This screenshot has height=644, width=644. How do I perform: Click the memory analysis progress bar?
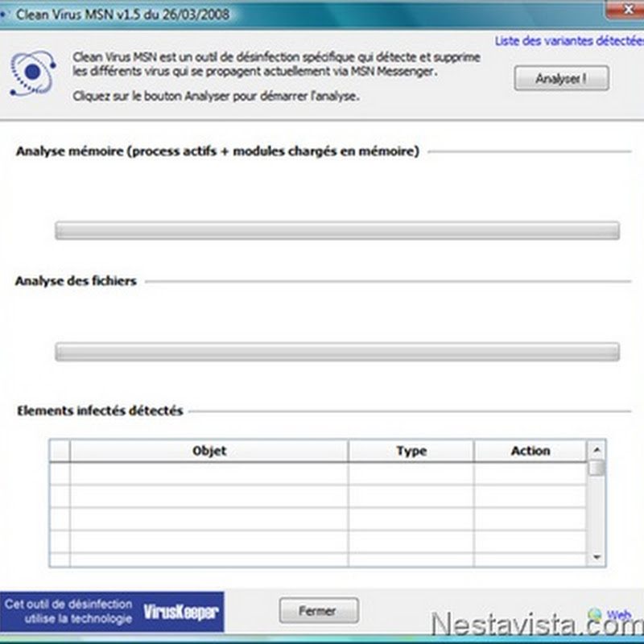coord(337,230)
